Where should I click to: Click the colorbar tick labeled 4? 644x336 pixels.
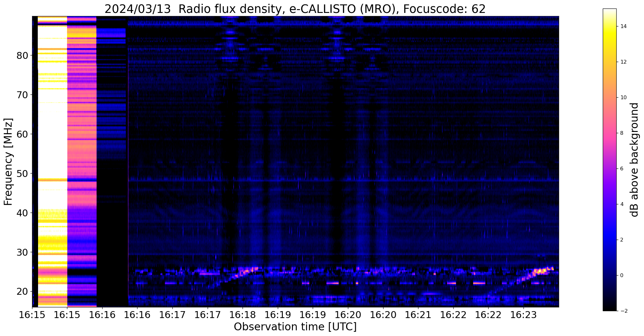[621, 204]
